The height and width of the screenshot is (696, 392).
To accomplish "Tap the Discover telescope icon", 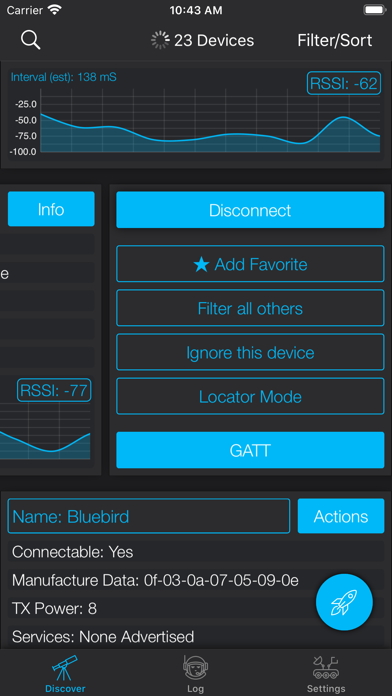I will pos(65,668).
